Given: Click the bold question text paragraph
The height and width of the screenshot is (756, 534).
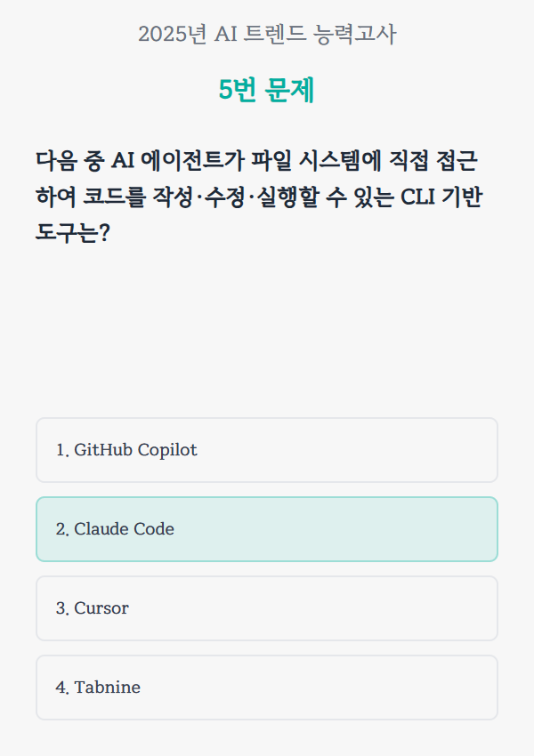Looking at the screenshot, I should pos(258,197).
